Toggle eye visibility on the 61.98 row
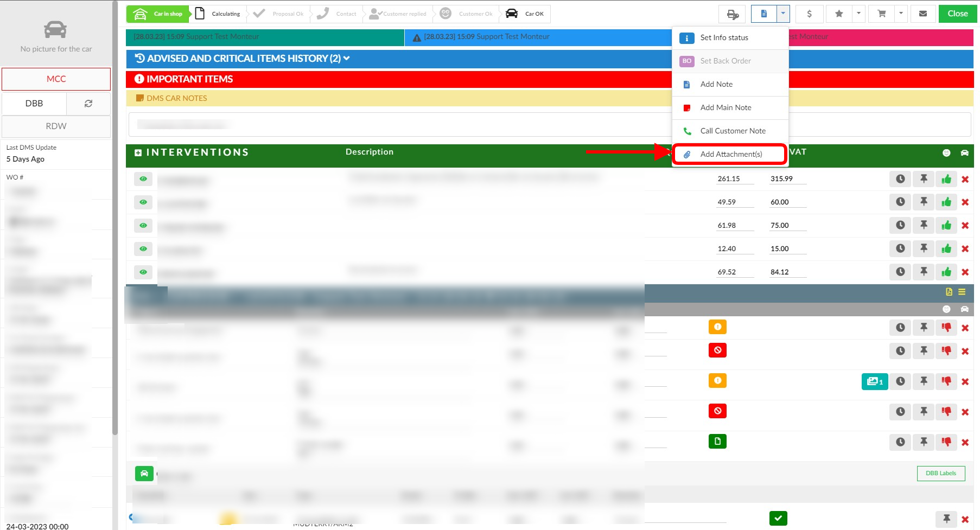Viewport: 980px width, 530px height. click(x=143, y=226)
